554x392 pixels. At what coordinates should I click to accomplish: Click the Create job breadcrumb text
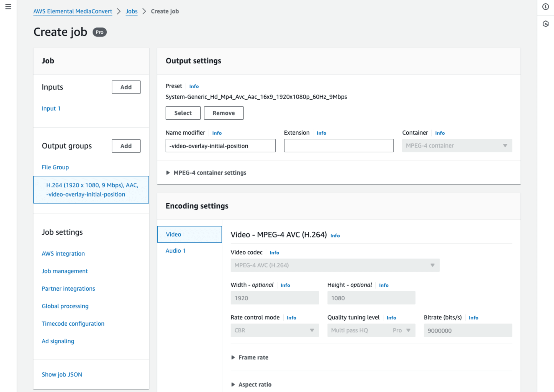point(165,11)
